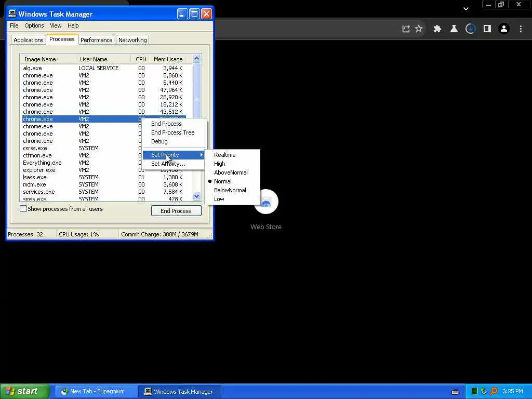Click the orange magnifier tray icon
532x399 pixels.
pos(494,392)
